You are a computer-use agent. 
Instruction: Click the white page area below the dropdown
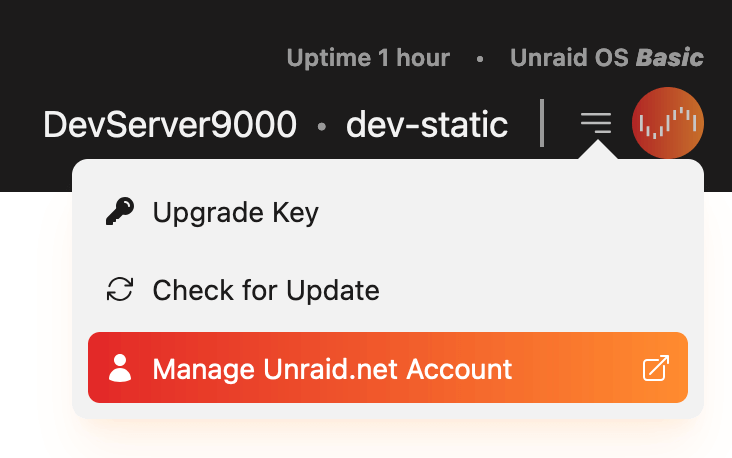click(x=366, y=438)
